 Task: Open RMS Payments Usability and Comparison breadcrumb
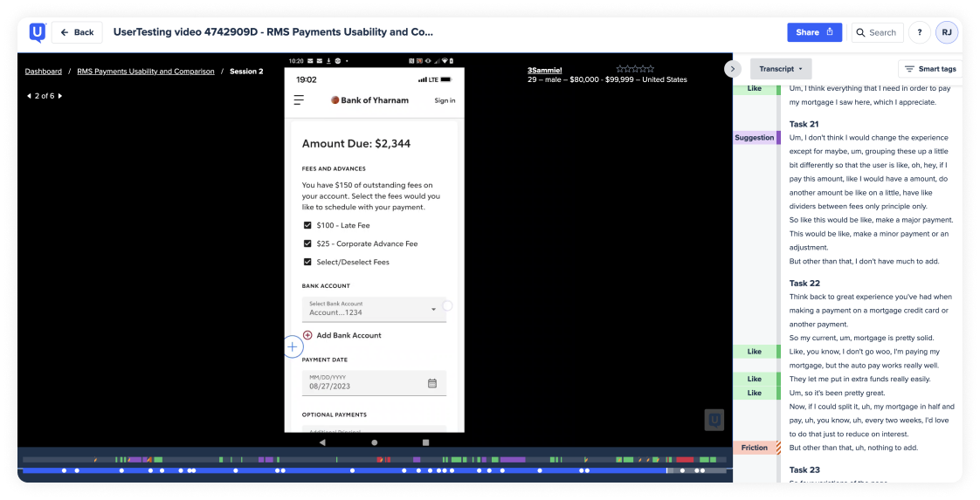(146, 72)
